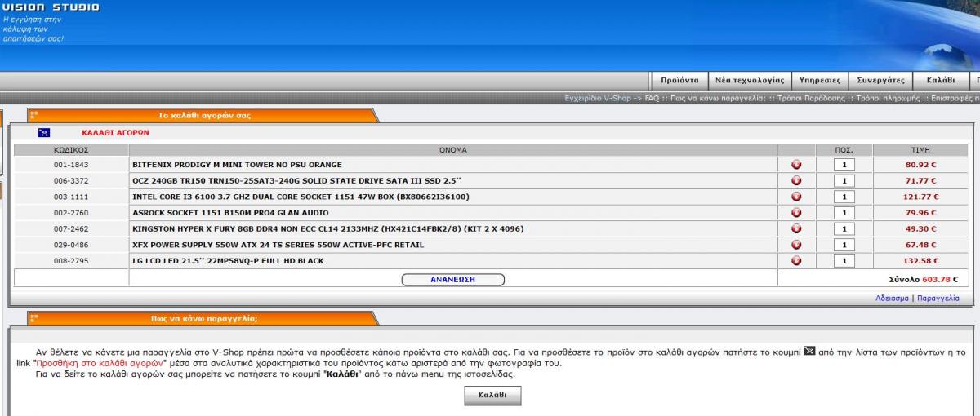
Task: Open the Προϊόντα menu
Action: [x=679, y=81]
